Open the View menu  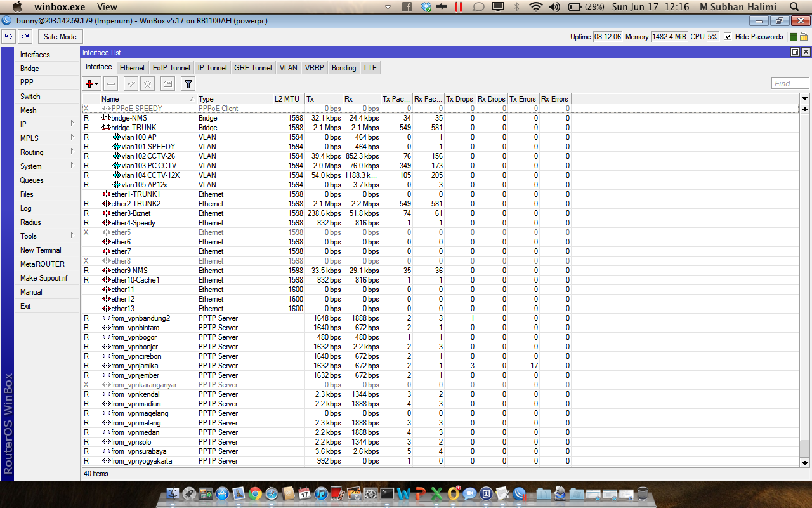(107, 7)
